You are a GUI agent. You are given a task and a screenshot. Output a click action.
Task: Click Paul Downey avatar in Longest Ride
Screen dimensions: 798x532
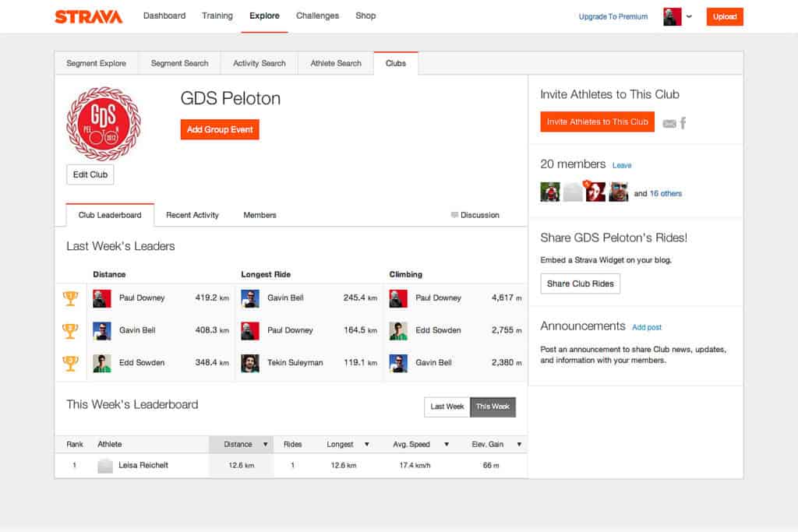(250, 331)
